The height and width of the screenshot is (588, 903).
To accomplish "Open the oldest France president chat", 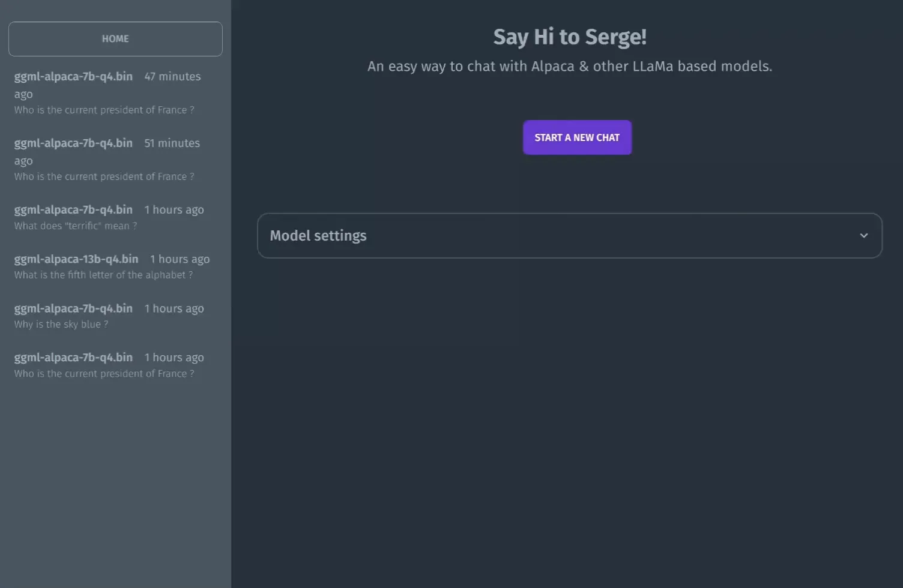I will click(x=108, y=365).
